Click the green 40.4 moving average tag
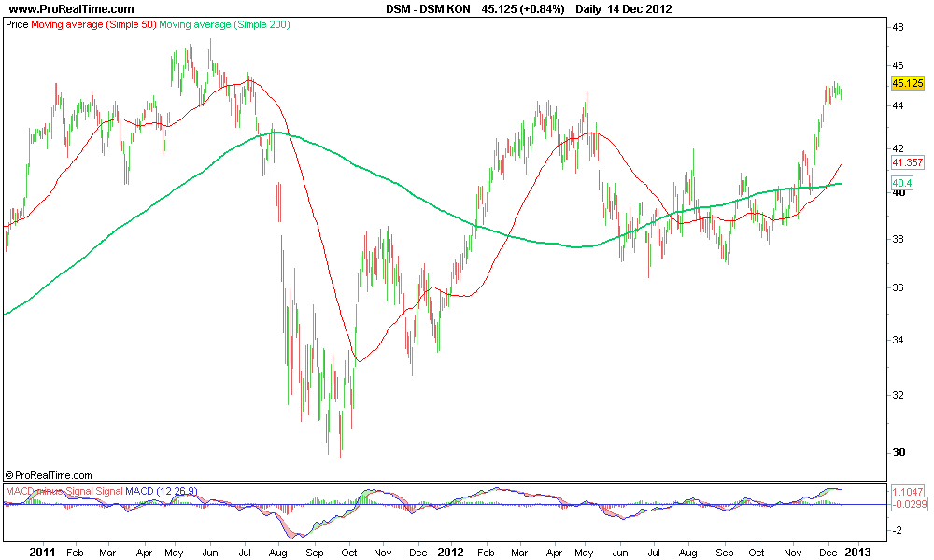 click(902, 183)
